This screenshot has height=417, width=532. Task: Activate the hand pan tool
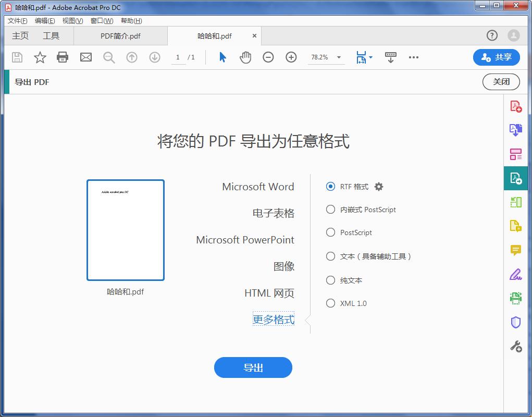245,57
